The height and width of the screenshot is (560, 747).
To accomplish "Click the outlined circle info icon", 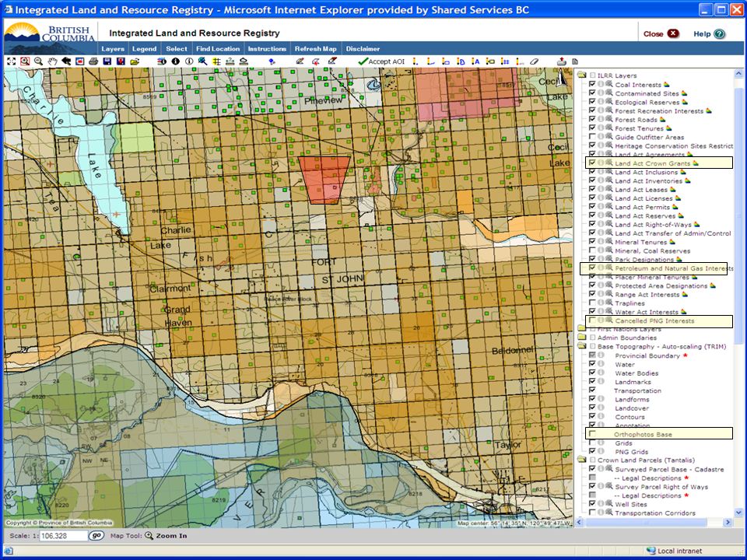I will [189, 61].
